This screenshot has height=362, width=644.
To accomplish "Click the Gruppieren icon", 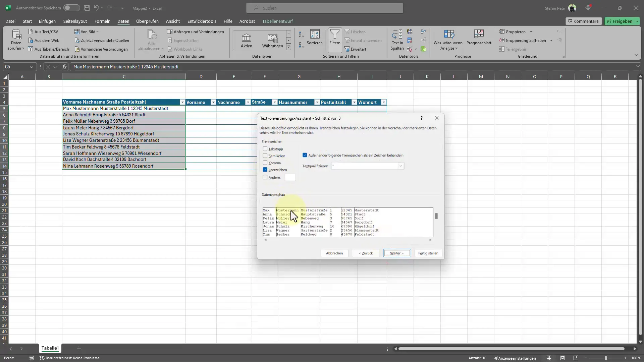I will click(x=502, y=32).
